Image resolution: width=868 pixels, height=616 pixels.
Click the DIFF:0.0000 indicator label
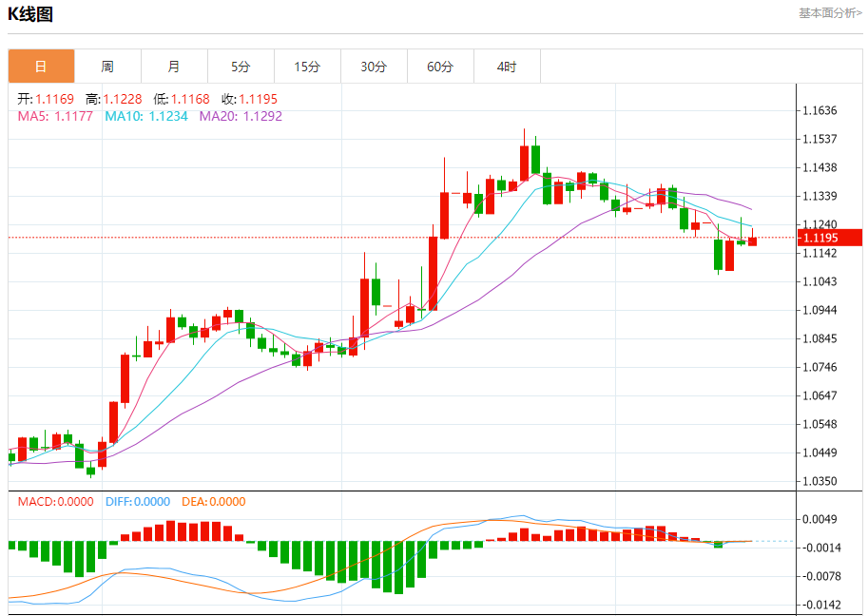coord(138,502)
